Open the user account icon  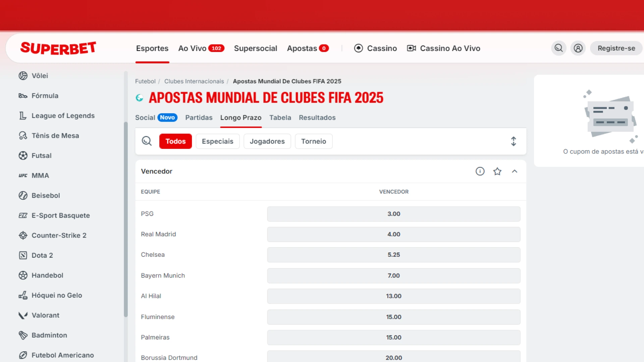(x=578, y=48)
